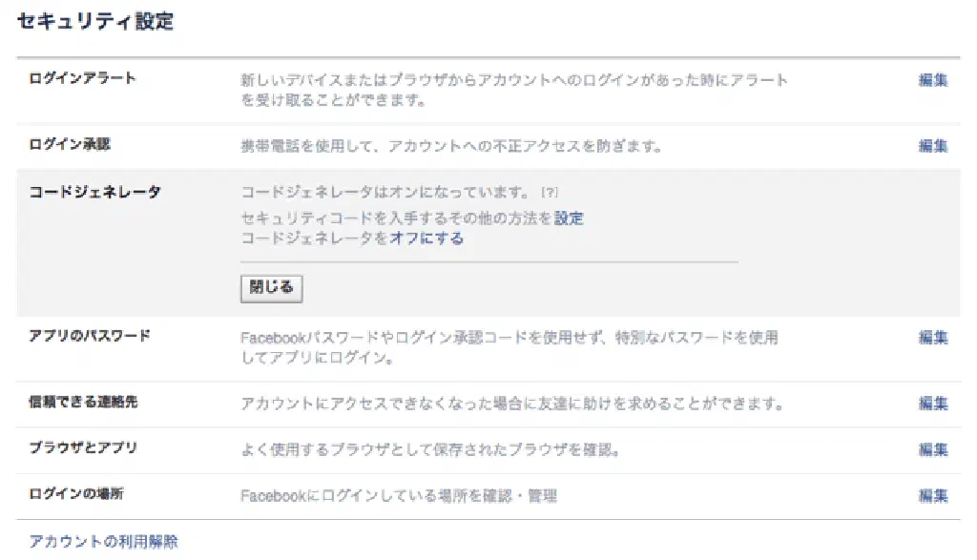Expand the ログインの場所 section label
This screenshot has height=560, width=977.
[x=76, y=495]
